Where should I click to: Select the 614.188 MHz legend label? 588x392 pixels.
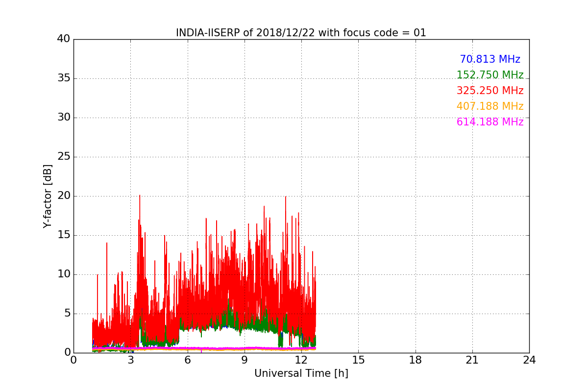point(490,122)
